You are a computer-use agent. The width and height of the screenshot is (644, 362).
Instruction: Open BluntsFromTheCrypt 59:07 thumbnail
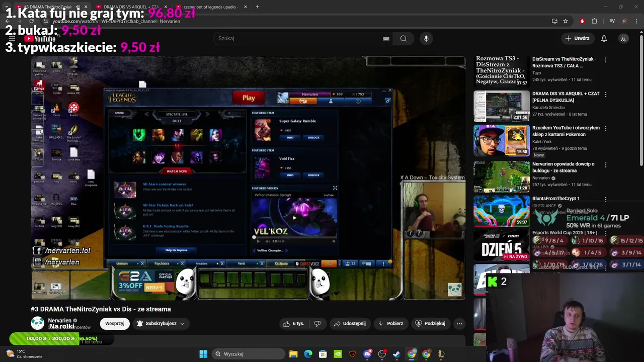pyautogui.click(x=502, y=211)
